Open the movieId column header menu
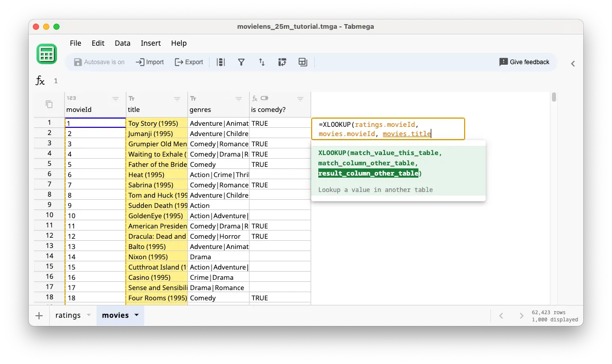This screenshot has height=364, width=612. coord(116,99)
